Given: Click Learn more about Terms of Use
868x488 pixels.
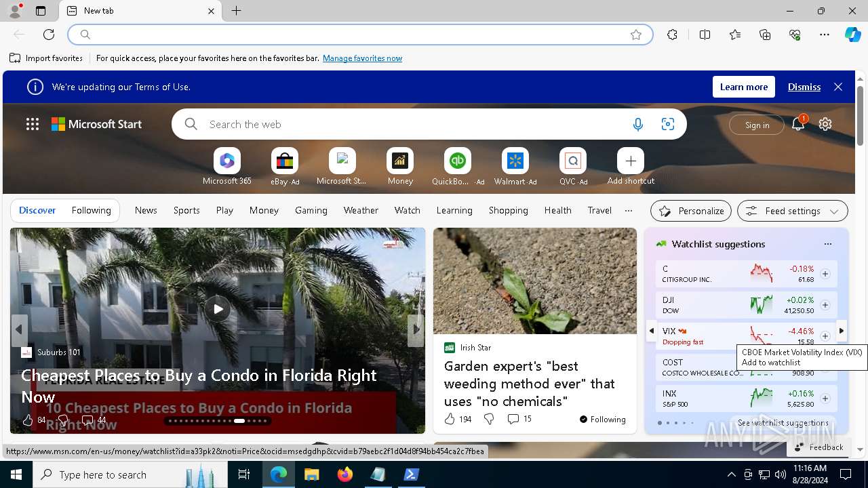Looking at the screenshot, I should click(x=744, y=87).
